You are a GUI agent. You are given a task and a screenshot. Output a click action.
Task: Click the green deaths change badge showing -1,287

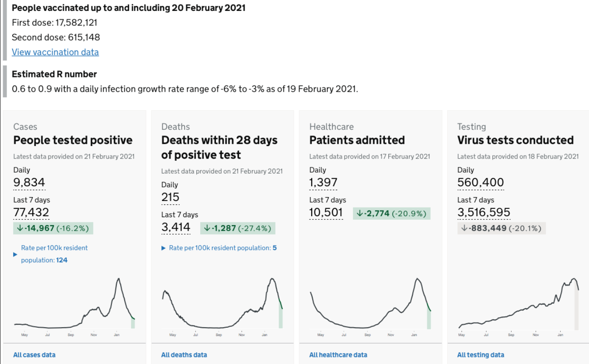(238, 228)
